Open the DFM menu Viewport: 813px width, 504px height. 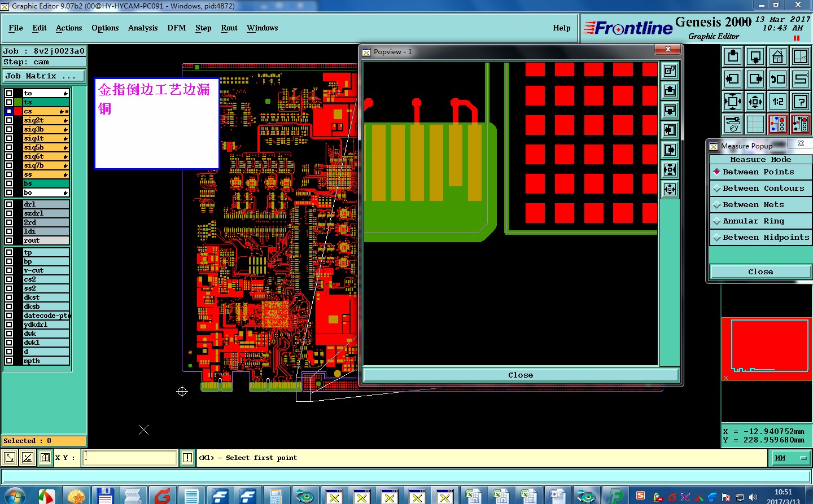coord(177,28)
